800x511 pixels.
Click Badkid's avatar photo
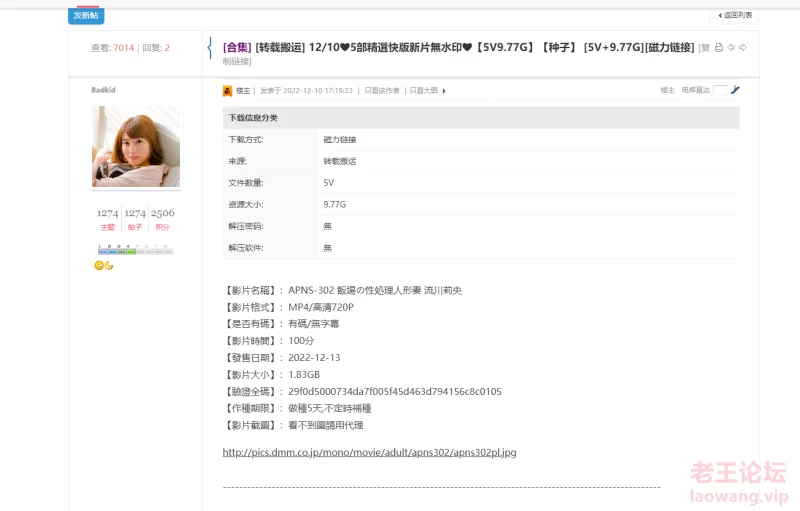tap(136, 146)
